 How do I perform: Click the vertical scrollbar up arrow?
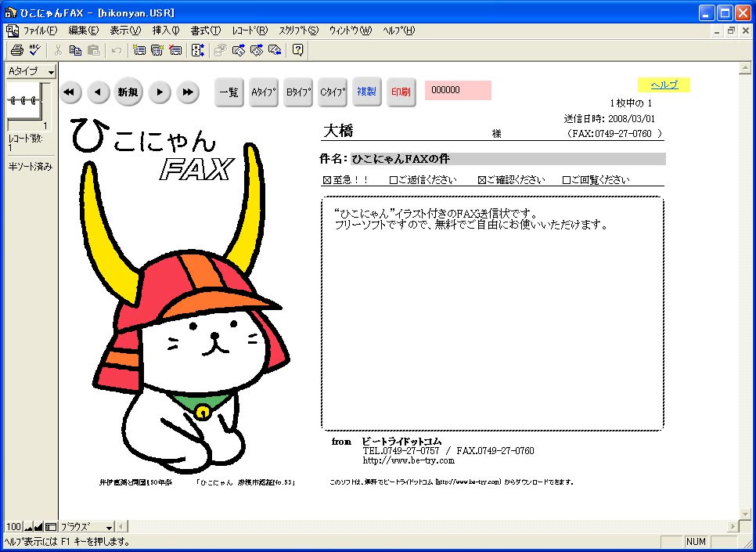(745, 69)
